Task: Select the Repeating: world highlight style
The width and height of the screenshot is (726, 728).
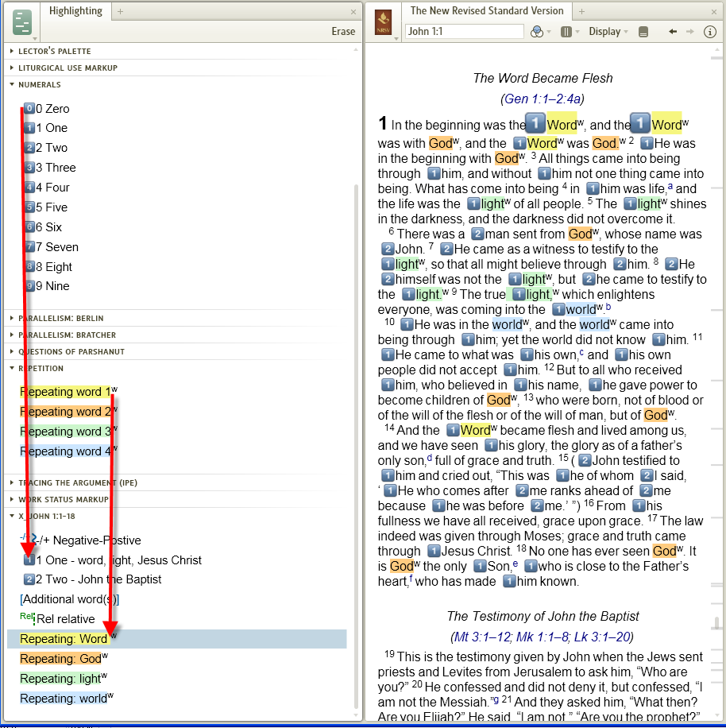Action: (x=67, y=699)
